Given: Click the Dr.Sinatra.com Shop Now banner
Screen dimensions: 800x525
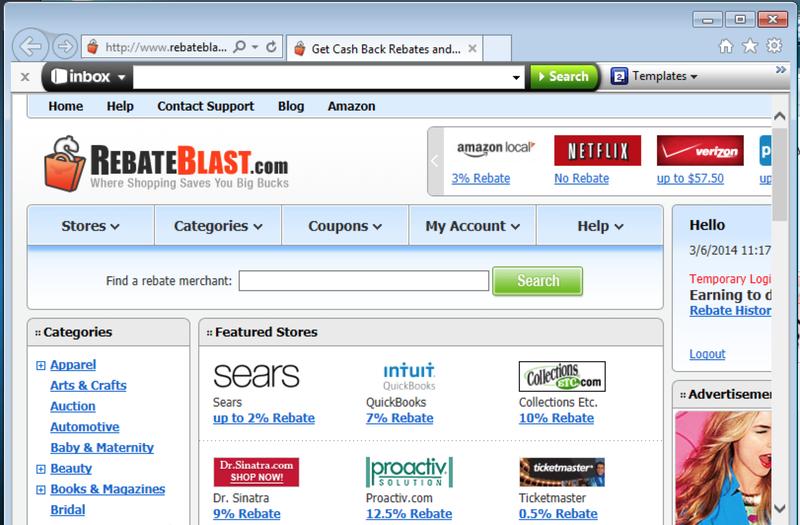Looking at the screenshot, I should (256, 472).
